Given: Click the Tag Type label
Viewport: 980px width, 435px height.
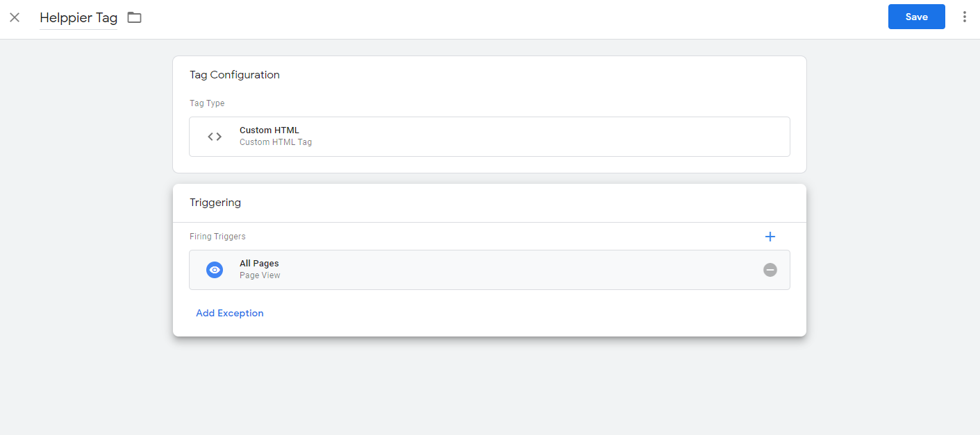Looking at the screenshot, I should 207,103.
